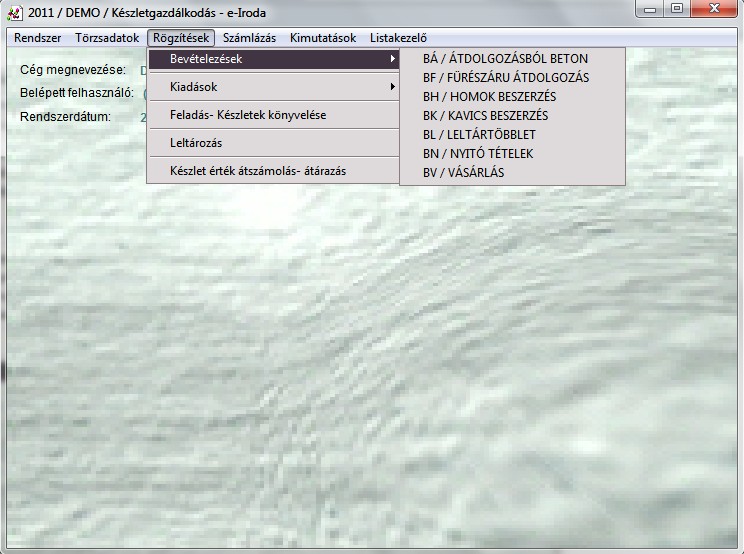
Task: Choose BF / FŰRÉSZÁRU ÁTDOLGOZÁS
Action: pos(506,78)
